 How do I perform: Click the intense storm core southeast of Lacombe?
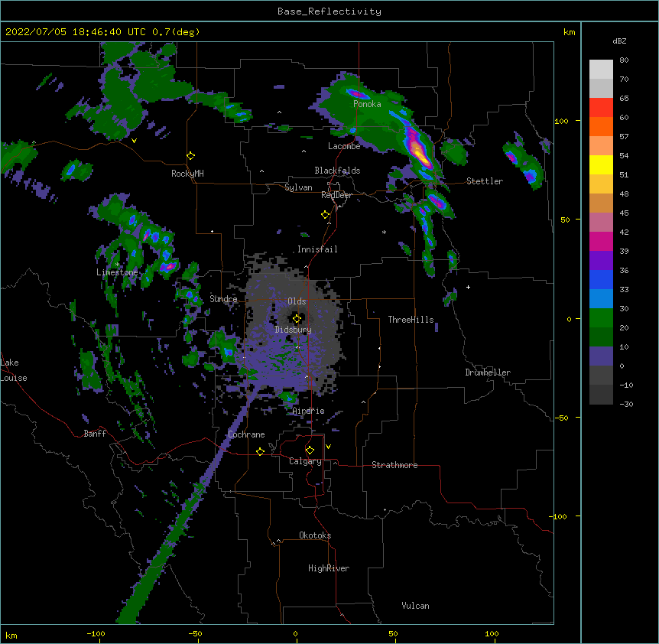(x=417, y=149)
